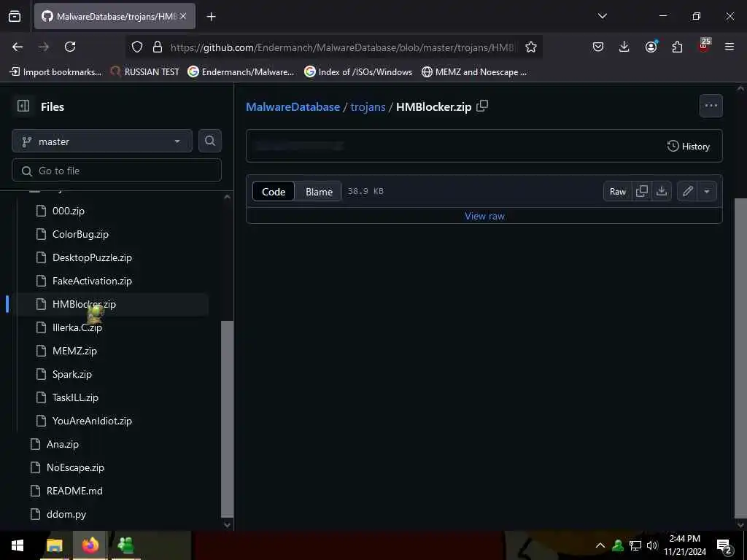Open Firefox extensions puzzle icon
The width and height of the screenshot is (747, 560).
[x=677, y=47]
